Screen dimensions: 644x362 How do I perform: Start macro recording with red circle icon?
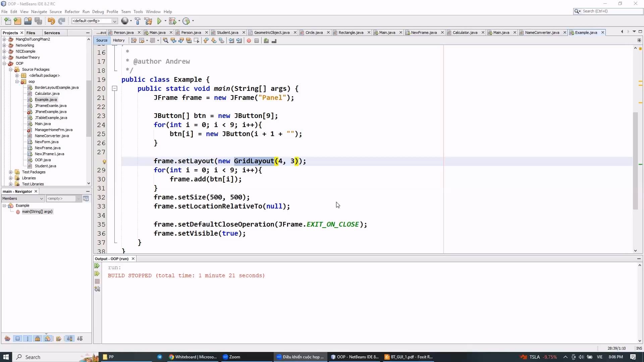[x=249, y=41]
